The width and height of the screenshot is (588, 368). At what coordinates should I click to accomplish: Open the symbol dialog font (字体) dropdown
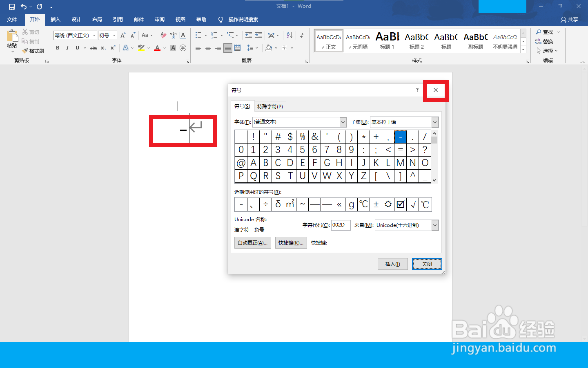click(343, 122)
